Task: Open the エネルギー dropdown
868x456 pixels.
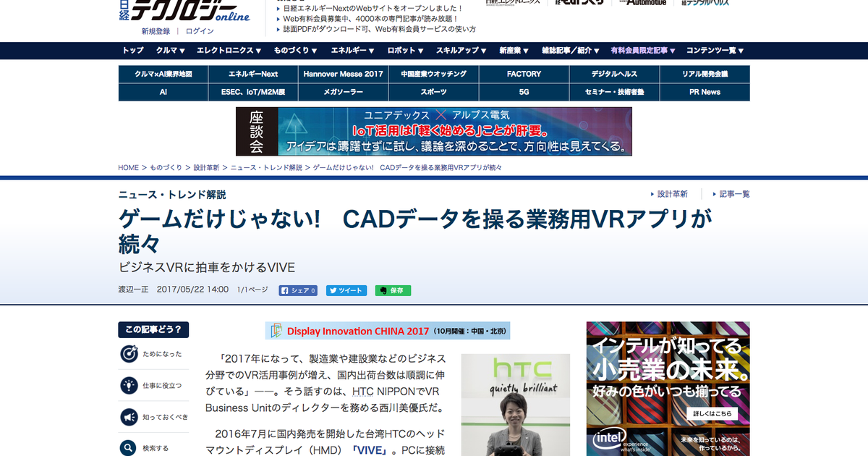Action: (353, 51)
